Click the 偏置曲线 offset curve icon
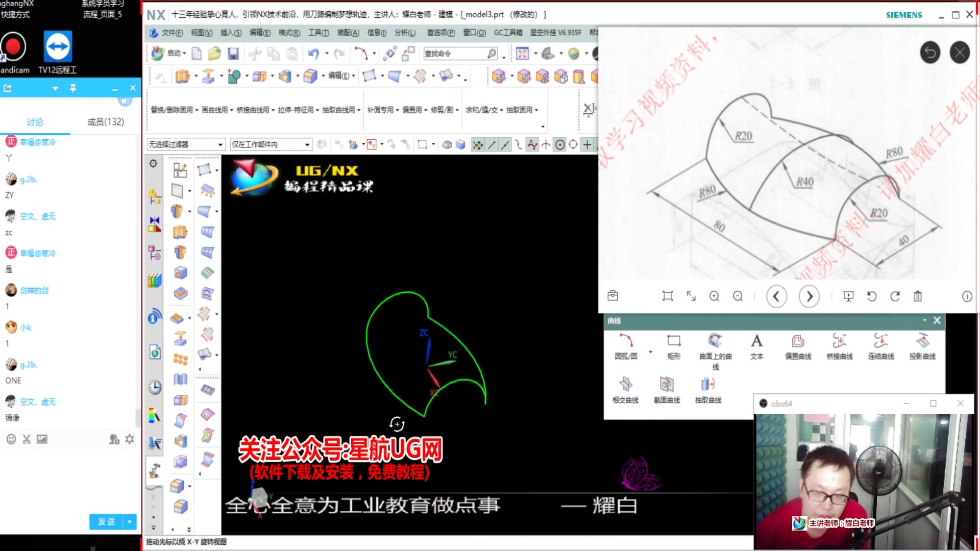Screen dimensions: 980x551 click(x=798, y=341)
